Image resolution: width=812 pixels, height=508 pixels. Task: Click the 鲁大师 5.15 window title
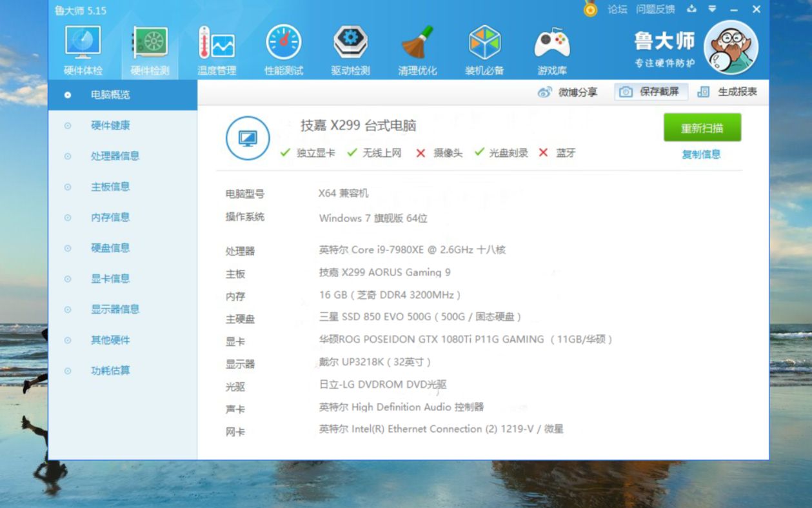click(x=81, y=10)
